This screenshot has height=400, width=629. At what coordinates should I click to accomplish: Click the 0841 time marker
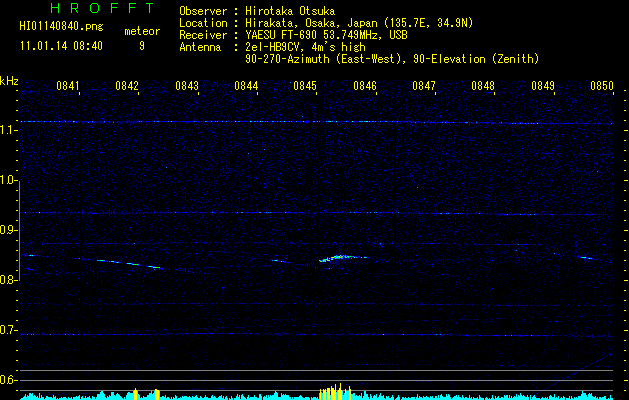[67, 86]
